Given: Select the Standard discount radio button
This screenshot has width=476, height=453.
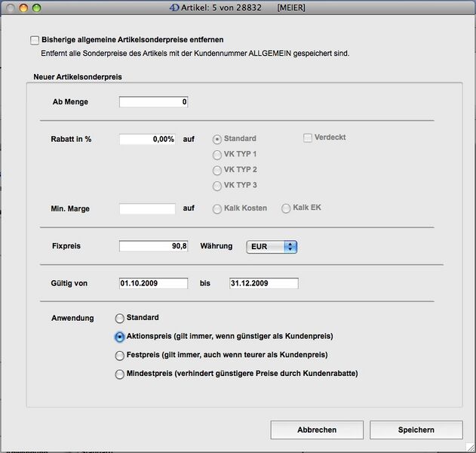Looking at the screenshot, I should [x=217, y=139].
